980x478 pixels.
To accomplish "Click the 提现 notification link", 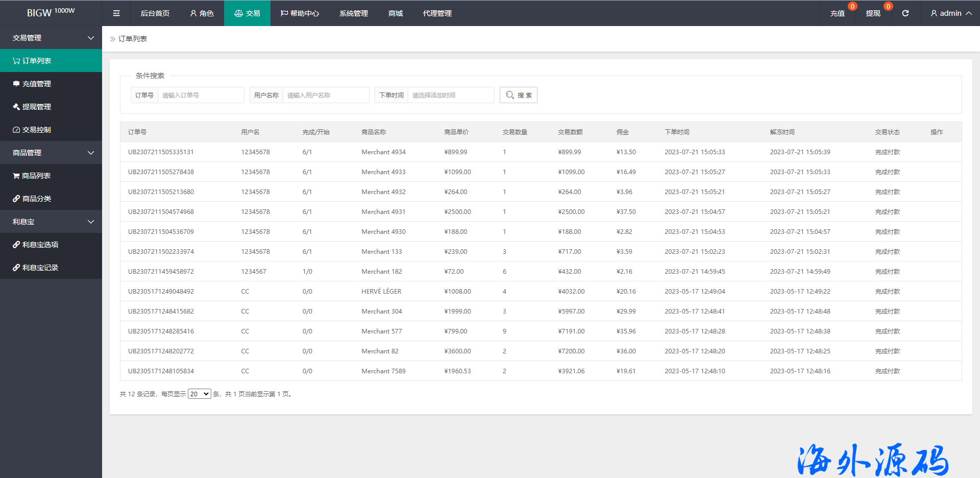I will click(x=873, y=13).
